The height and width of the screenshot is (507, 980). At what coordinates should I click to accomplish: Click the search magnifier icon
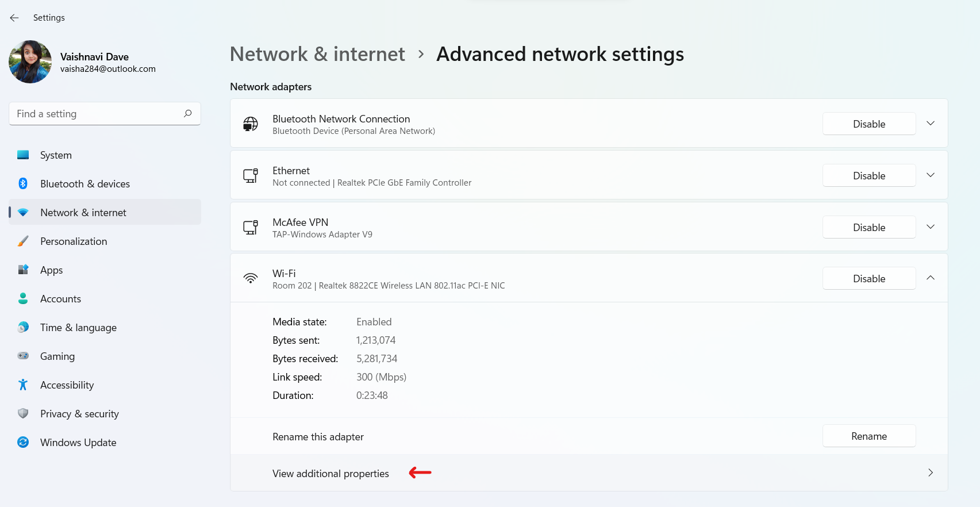pyautogui.click(x=187, y=114)
